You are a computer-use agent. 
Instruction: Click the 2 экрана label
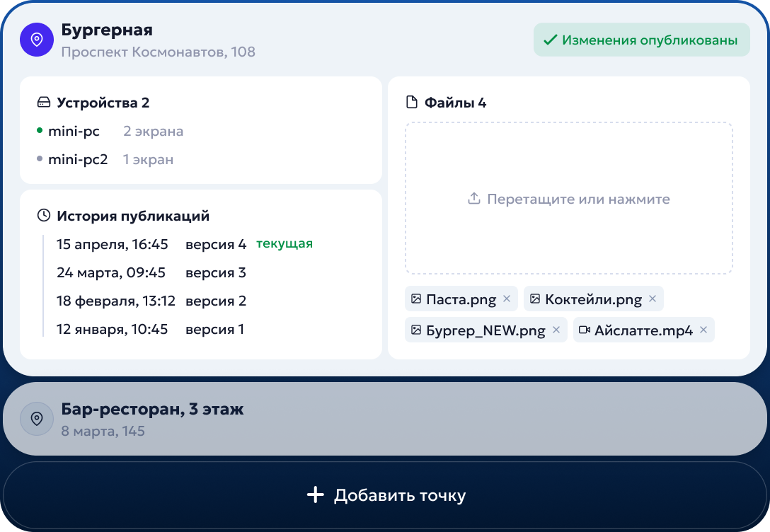[x=153, y=131]
